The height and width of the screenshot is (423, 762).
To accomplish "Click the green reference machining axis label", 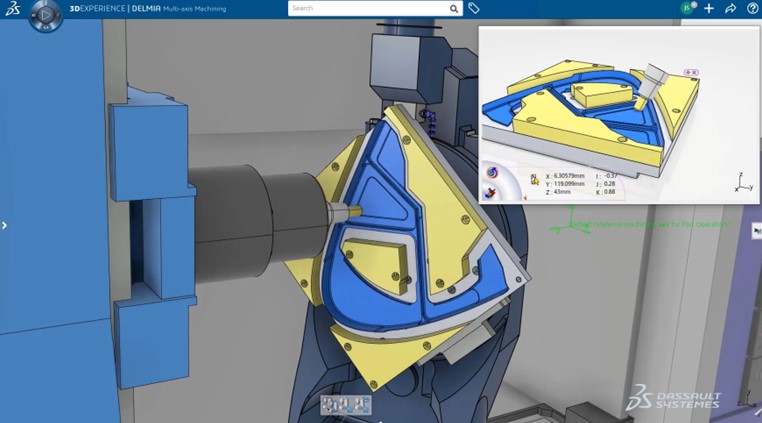I will click(x=651, y=225).
